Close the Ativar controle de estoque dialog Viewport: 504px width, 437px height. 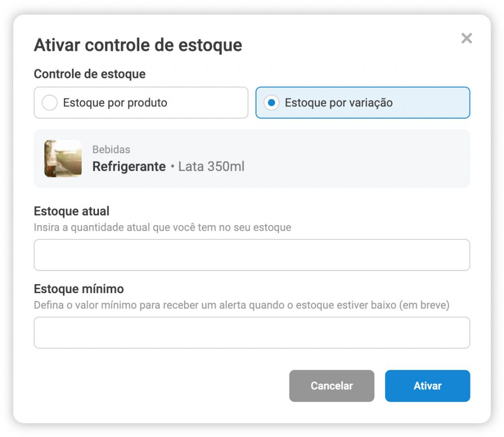(466, 38)
